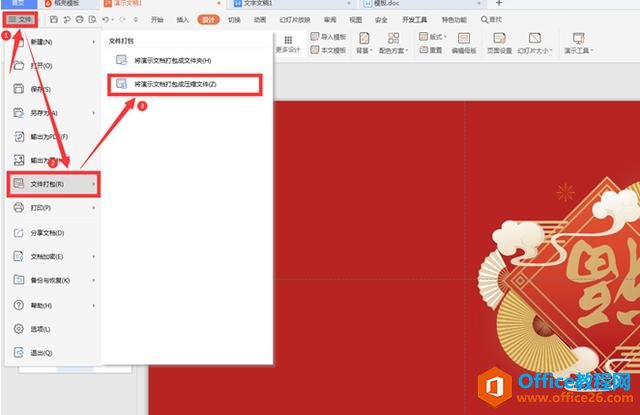Viewport: 640px width, 415px height.
Task: Select the 文件打包(R) menu entry
Action: tap(53, 184)
